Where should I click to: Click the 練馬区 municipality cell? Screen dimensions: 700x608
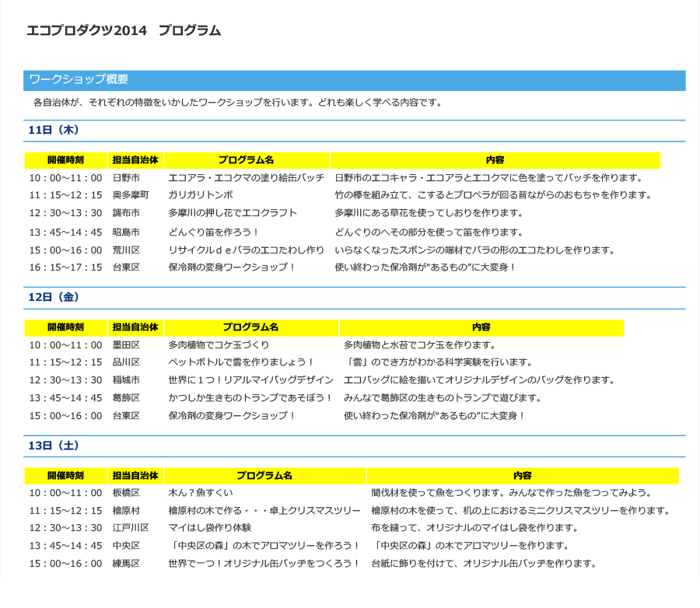click(x=126, y=564)
